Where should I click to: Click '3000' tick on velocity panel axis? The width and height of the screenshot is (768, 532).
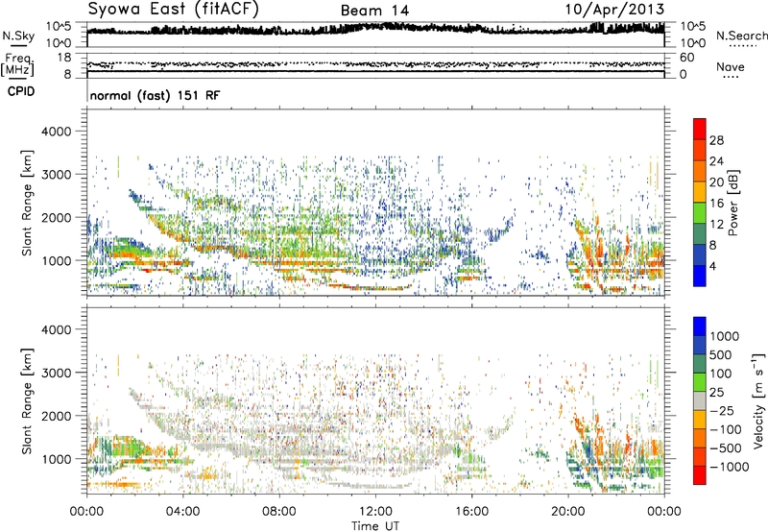click(x=56, y=373)
